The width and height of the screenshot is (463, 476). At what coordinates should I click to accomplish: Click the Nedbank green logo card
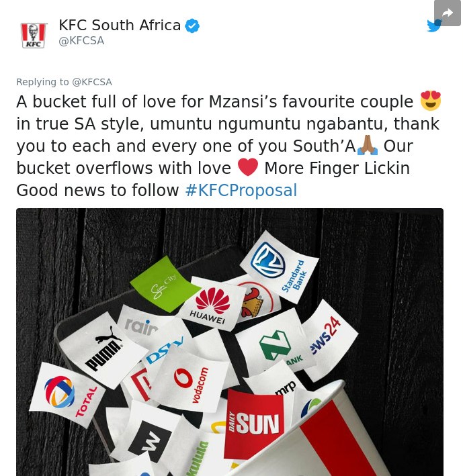coord(275,344)
